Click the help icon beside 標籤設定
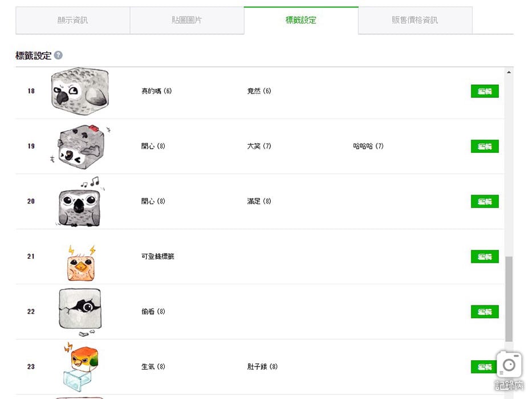The width and height of the screenshot is (532, 399). click(58, 56)
